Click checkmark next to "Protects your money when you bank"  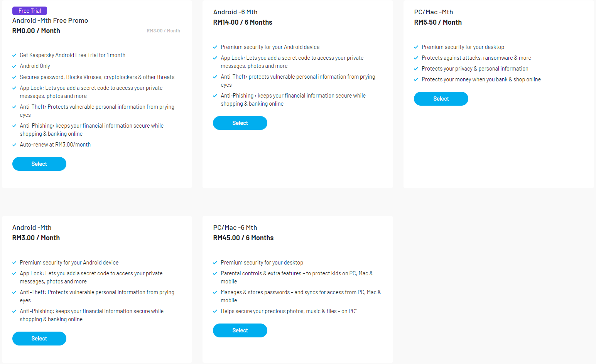point(416,80)
